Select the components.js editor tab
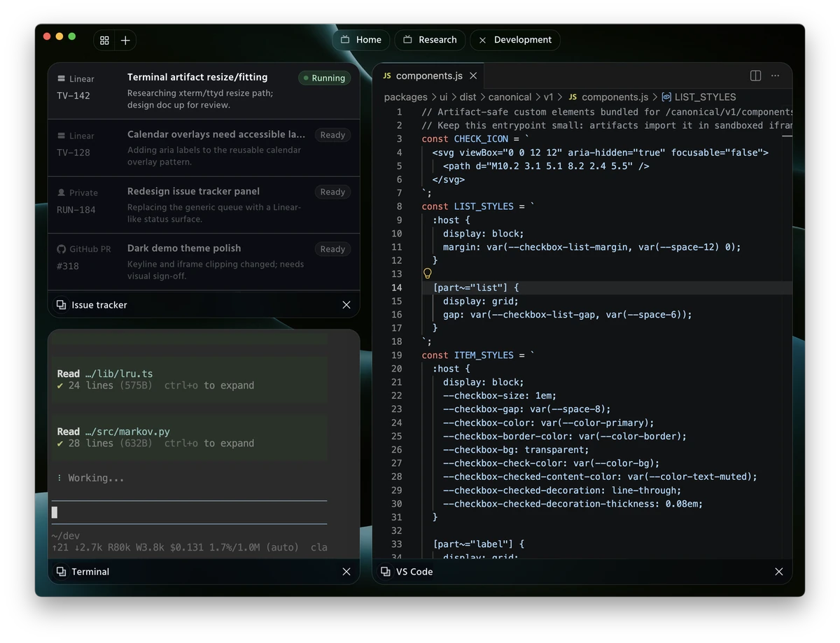The height and width of the screenshot is (643, 840). (428, 76)
